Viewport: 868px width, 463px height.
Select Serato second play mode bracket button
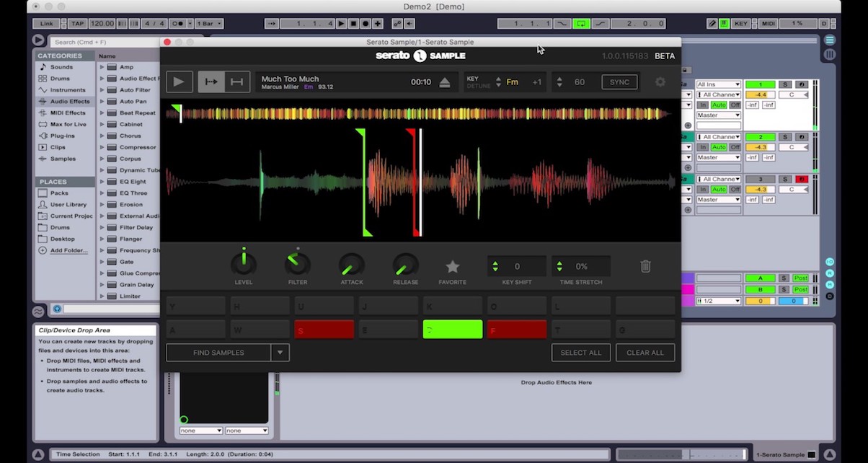point(237,81)
